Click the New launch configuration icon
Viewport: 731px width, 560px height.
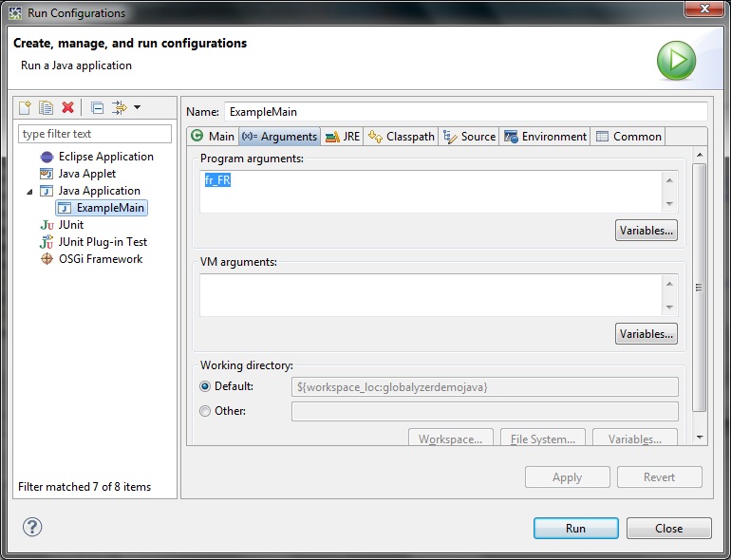pyautogui.click(x=26, y=107)
